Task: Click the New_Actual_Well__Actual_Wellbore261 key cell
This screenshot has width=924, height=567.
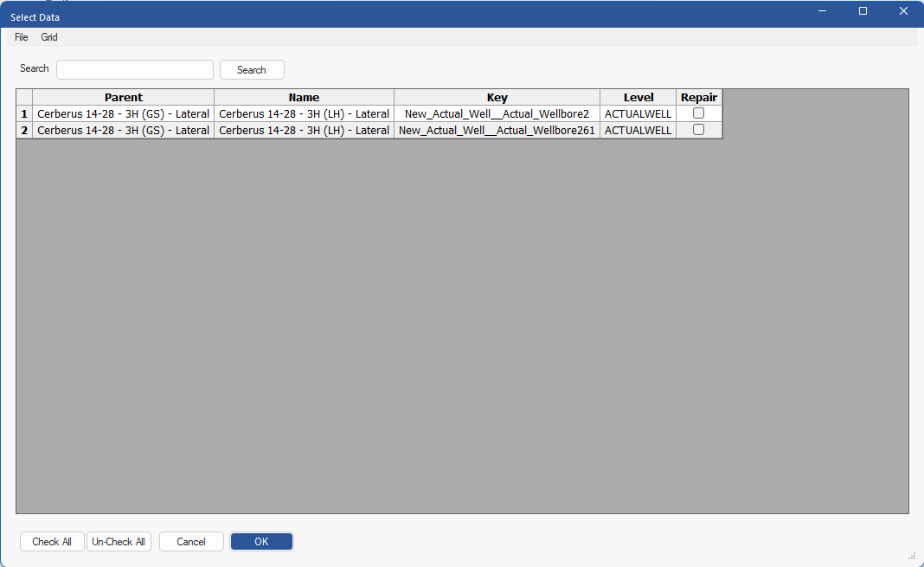Action: 497,130
